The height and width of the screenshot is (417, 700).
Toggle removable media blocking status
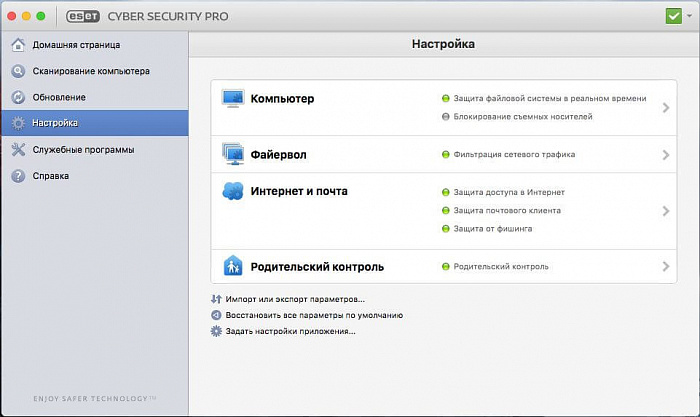(446, 117)
